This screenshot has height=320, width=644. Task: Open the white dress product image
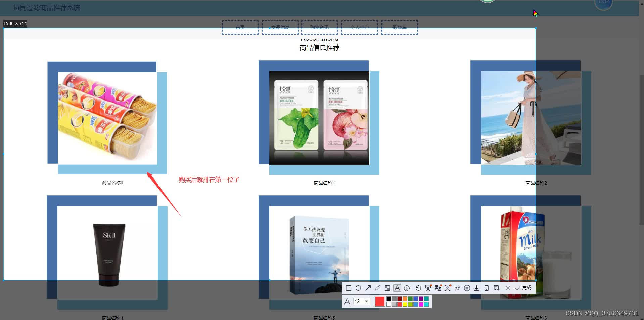pyautogui.click(x=531, y=118)
